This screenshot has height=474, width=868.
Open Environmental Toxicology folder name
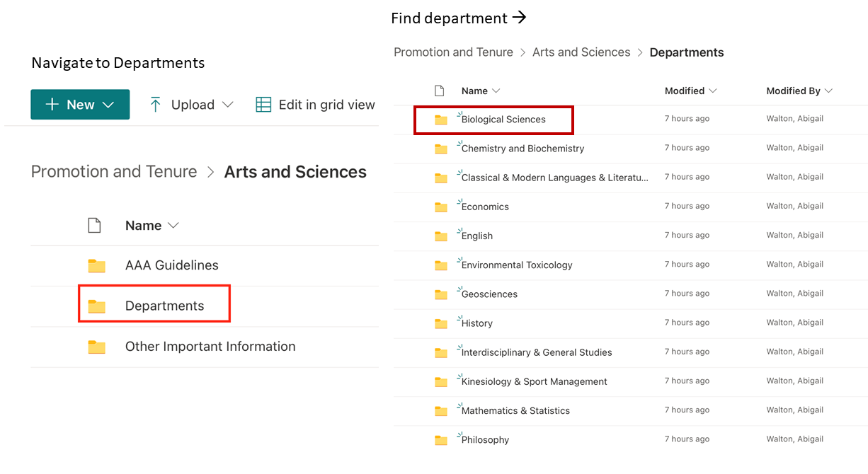tap(517, 265)
